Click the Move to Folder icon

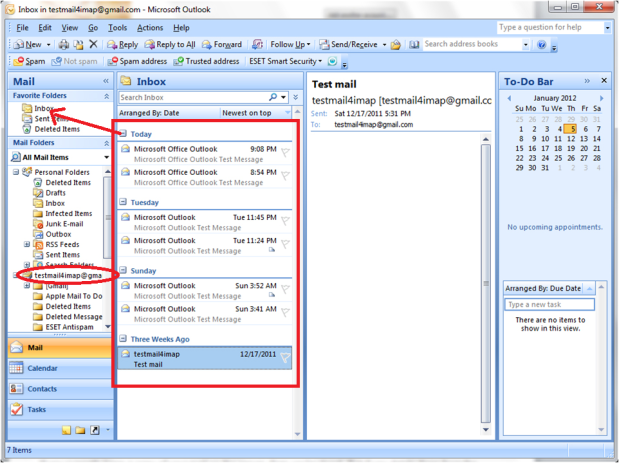(x=79, y=45)
